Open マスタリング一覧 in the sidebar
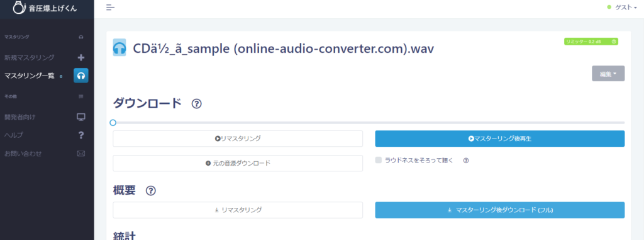This screenshot has width=644, height=240. [29, 76]
